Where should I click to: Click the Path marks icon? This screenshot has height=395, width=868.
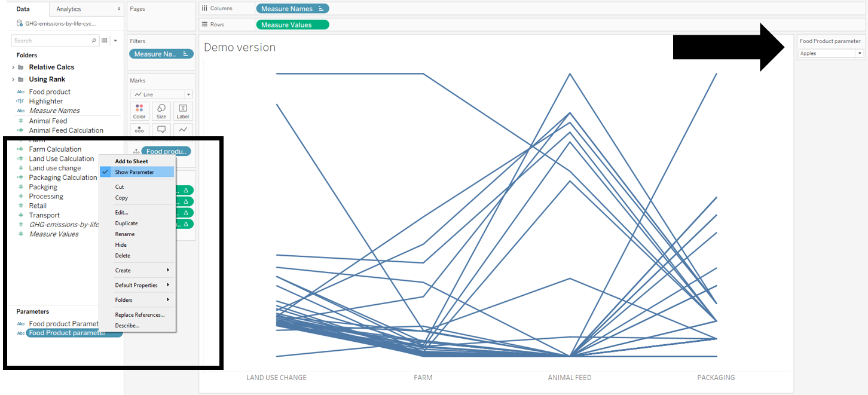183,129
